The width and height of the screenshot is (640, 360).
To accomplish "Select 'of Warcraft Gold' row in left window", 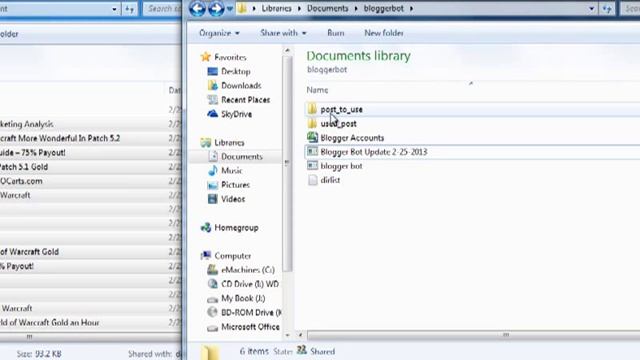I will [x=91, y=252].
